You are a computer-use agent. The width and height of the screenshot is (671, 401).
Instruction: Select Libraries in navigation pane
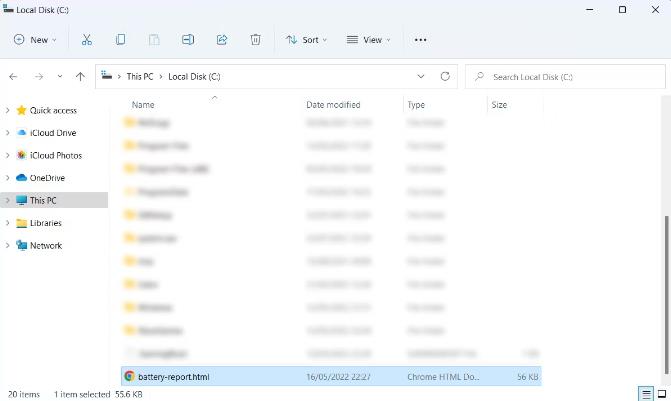(x=46, y=223)
